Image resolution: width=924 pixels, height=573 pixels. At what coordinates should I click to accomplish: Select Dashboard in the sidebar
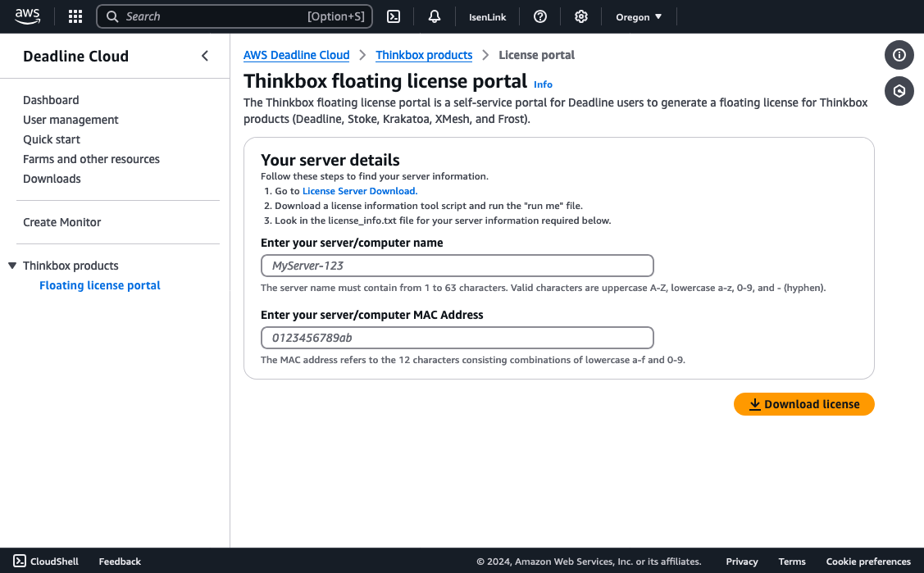point(51,99)
